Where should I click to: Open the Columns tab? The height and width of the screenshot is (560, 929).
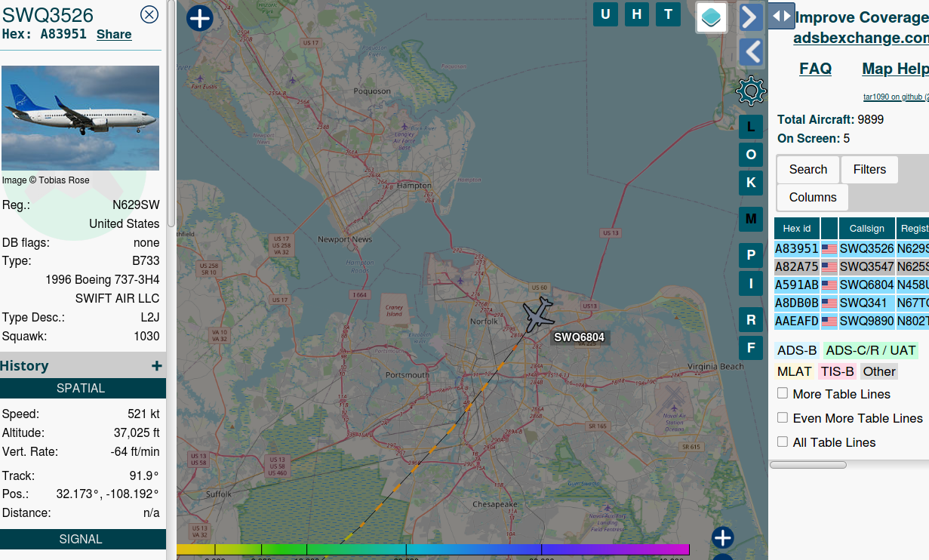pyautogui.click(x=813, y=198)
